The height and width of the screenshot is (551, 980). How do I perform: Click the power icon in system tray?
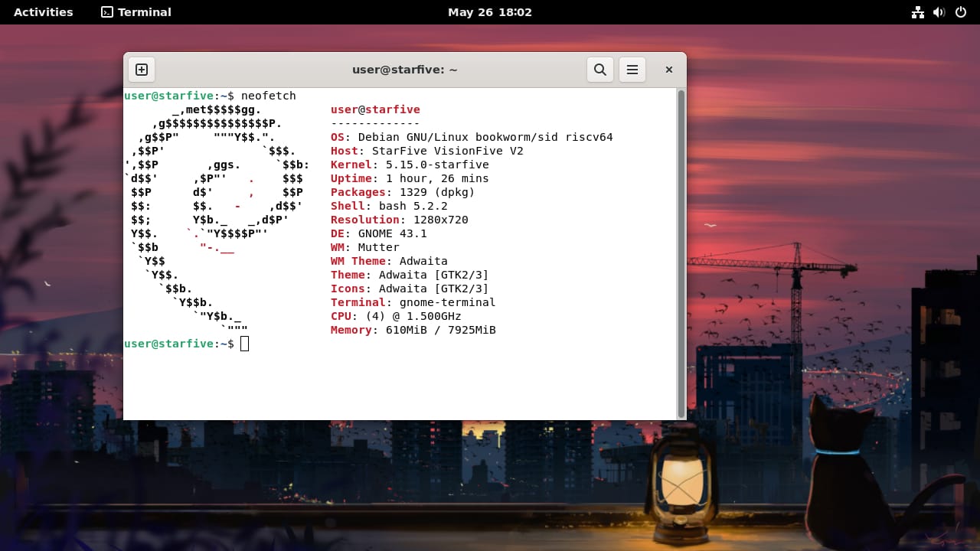tap(961, 12)
